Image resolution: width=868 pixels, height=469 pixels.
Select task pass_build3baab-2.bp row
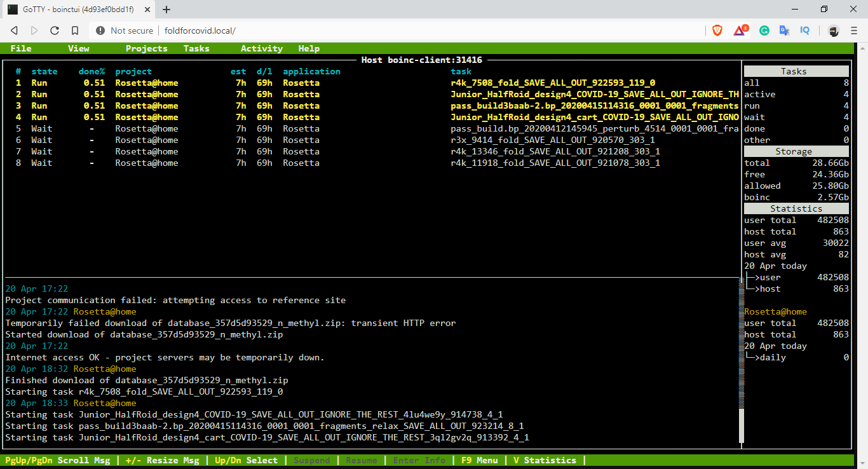[372, 105]
